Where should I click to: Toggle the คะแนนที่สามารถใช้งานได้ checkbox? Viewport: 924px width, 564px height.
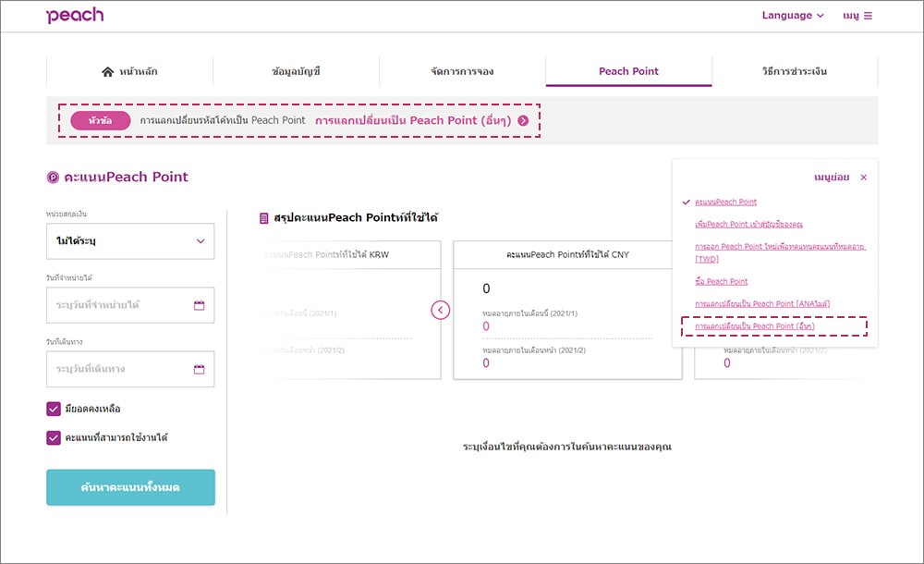[54, 437]
